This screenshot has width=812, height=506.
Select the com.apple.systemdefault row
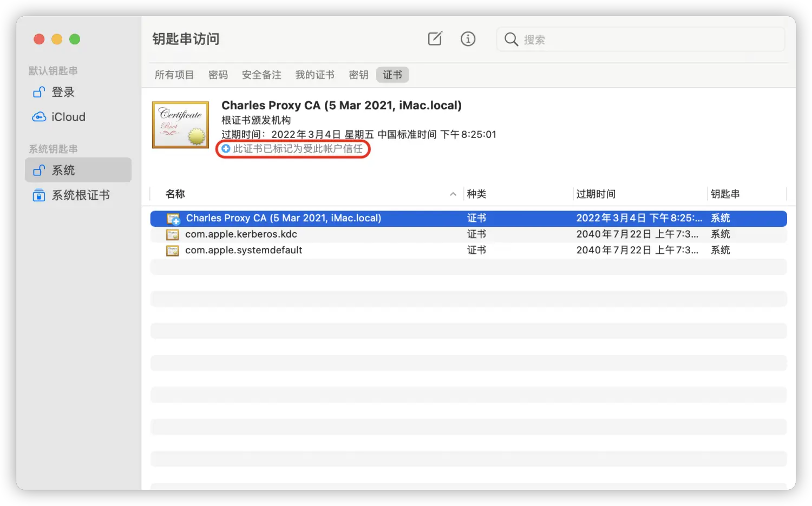coord(469,250)
